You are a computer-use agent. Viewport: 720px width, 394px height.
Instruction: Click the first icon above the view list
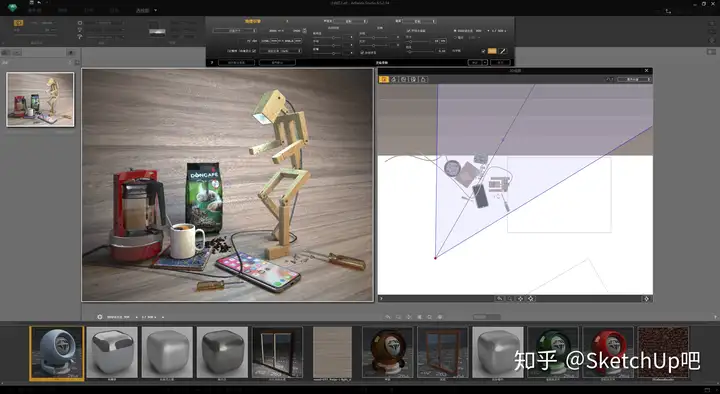point(6,53)
